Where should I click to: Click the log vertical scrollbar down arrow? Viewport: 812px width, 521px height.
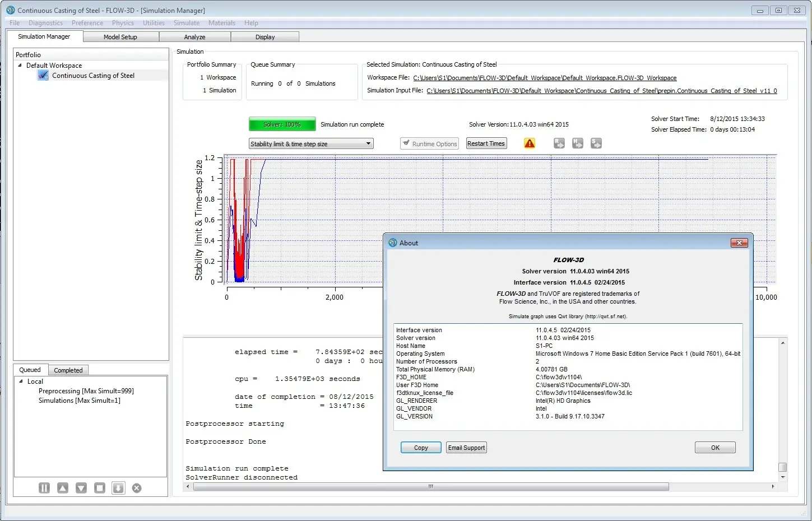[x=783, y=477]
